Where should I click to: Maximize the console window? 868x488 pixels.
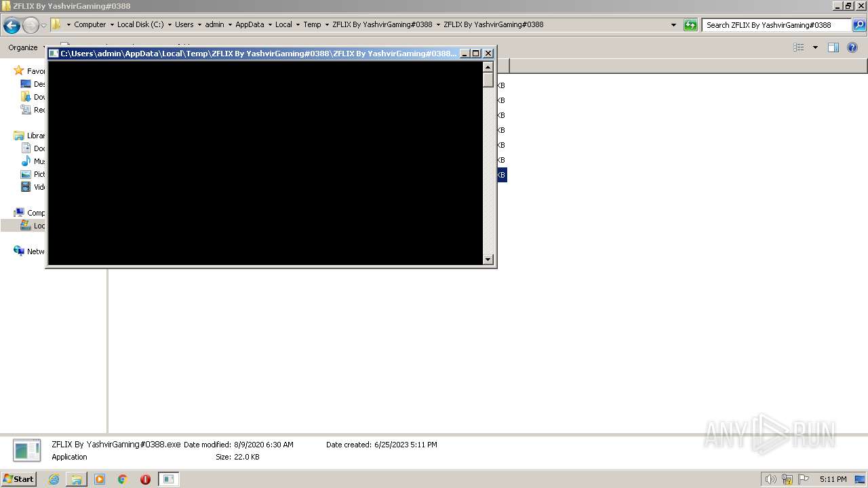coord(476,54)
